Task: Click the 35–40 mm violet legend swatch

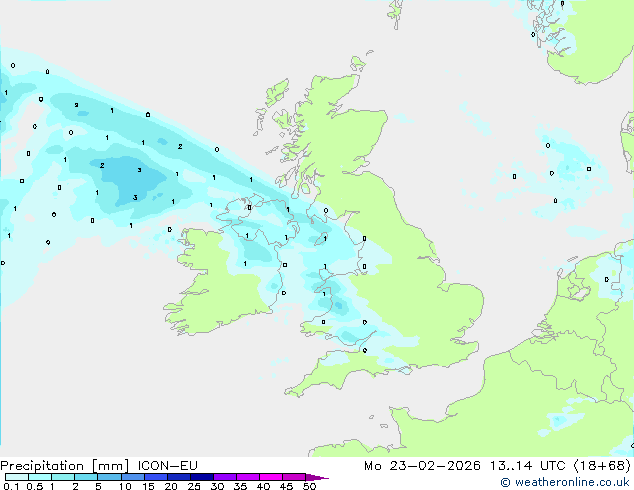Action: pos(247,477)
